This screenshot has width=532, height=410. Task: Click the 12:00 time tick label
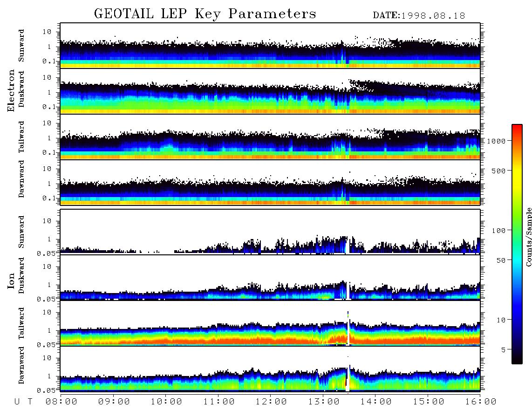[x=271, y=402]
